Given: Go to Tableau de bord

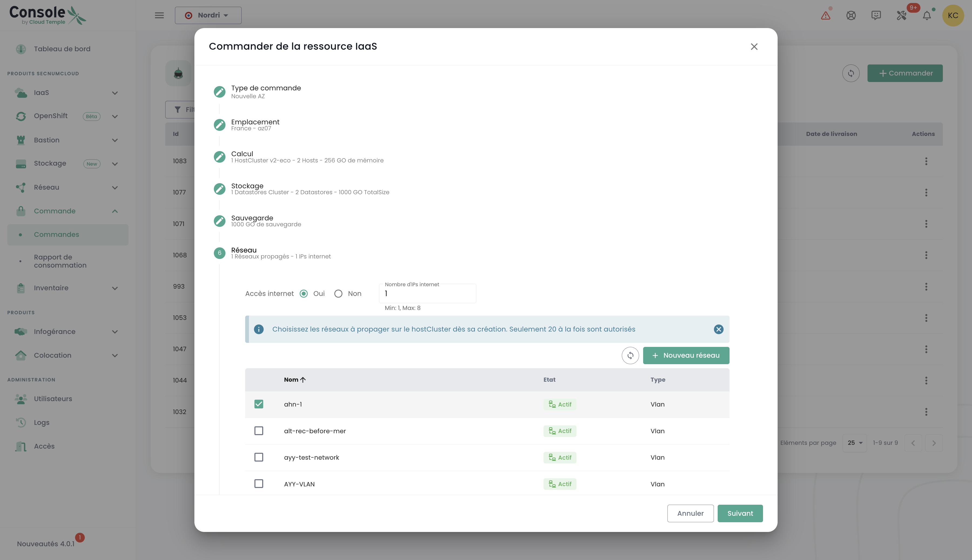Looking at the screenshot, I should pos(62,49).
